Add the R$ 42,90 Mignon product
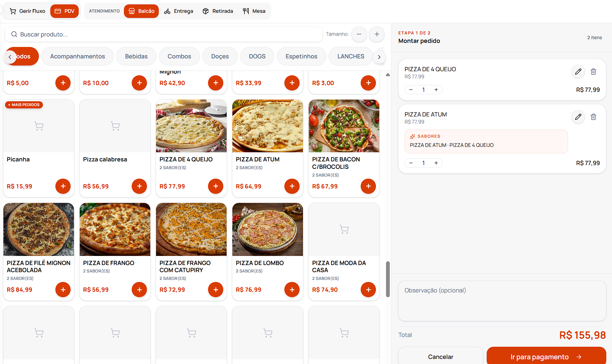The image size is (612, 364). tap(216, 83)
